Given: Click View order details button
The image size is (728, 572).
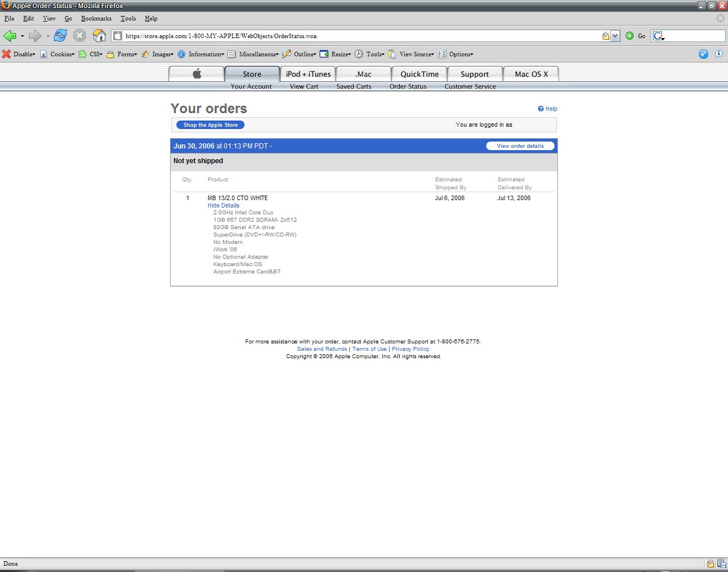Looking at the screenshot, I should click(520, 146).
